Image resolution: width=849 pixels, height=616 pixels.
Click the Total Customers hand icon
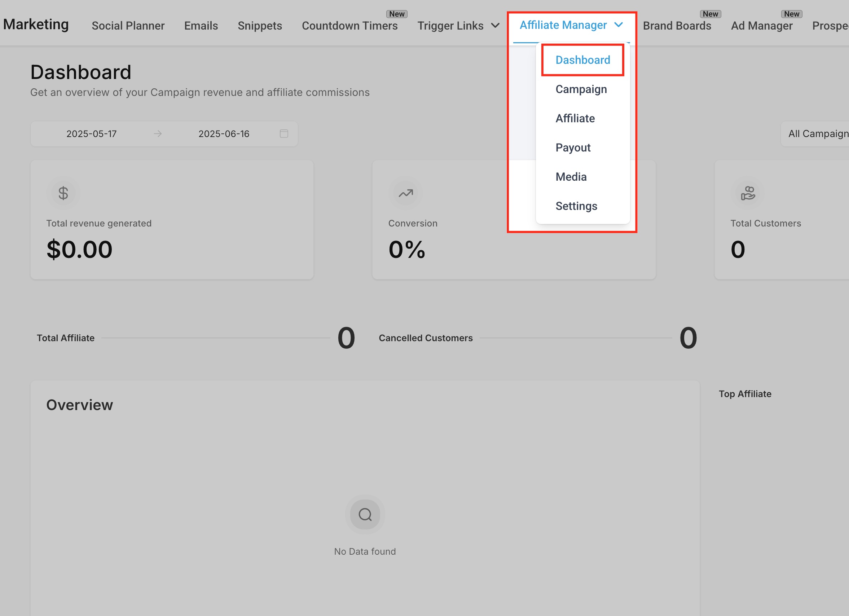[748, 193]
